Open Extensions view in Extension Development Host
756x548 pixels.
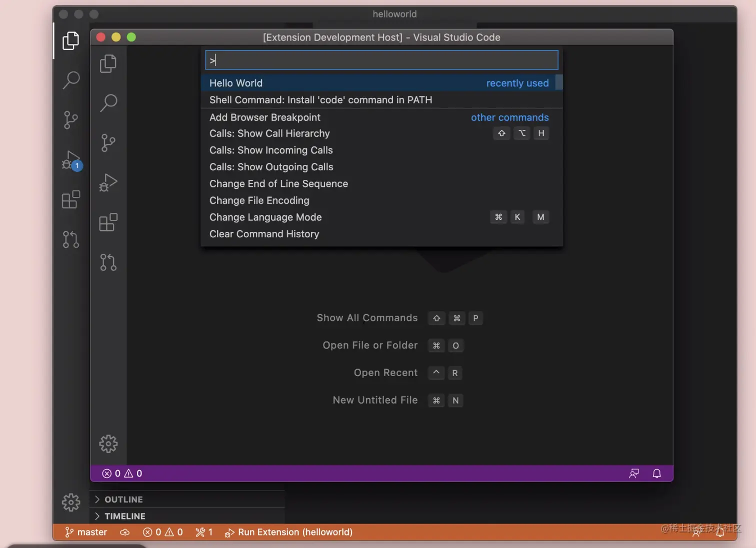click(x=108, y=222)
